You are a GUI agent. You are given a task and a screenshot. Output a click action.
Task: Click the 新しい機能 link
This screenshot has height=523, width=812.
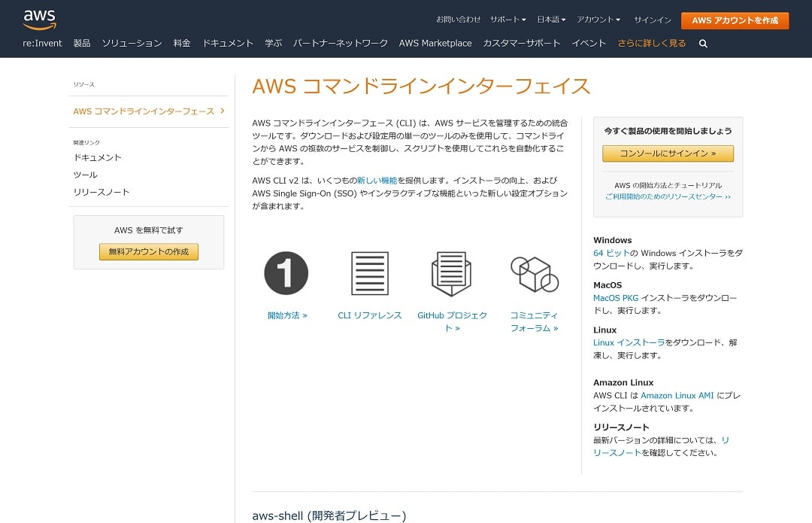(377, 181)
